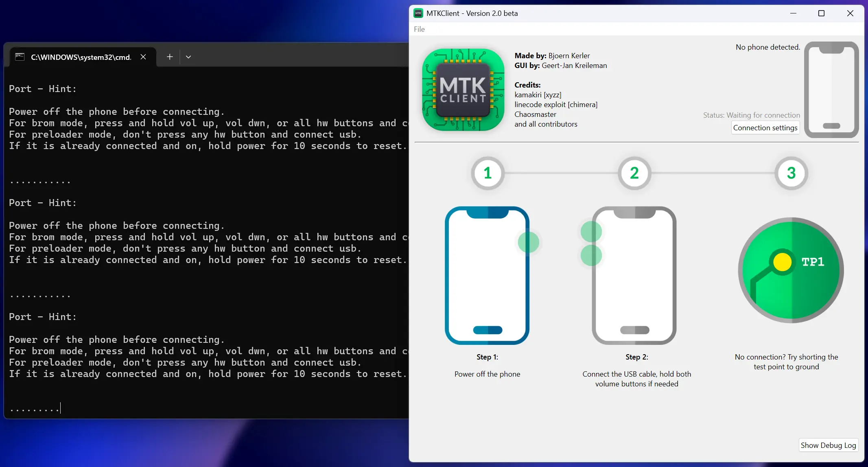Click the 'linecode exploit [chimera]' credit line
868x467 pixels.
coord(556,105)
